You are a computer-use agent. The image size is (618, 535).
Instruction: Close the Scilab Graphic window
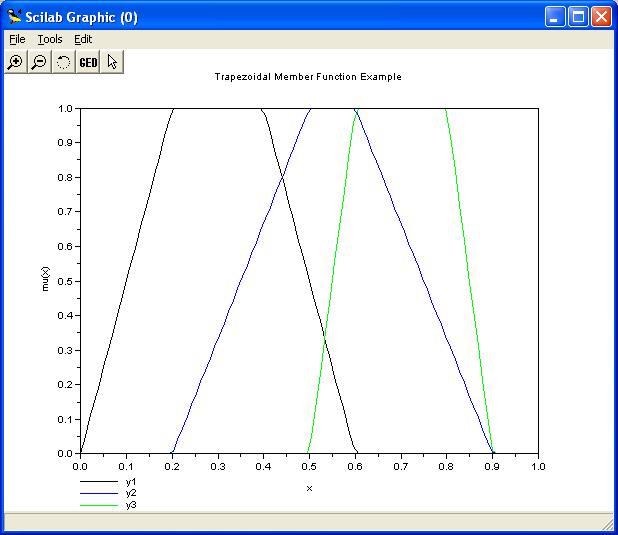[x=601, y=17]
